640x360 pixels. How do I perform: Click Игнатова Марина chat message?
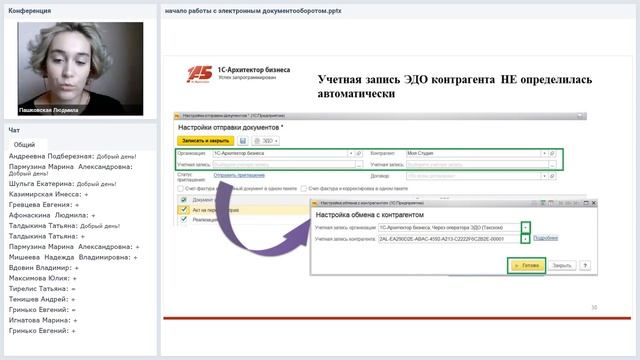pyautogui.click(x=43, y=320)
